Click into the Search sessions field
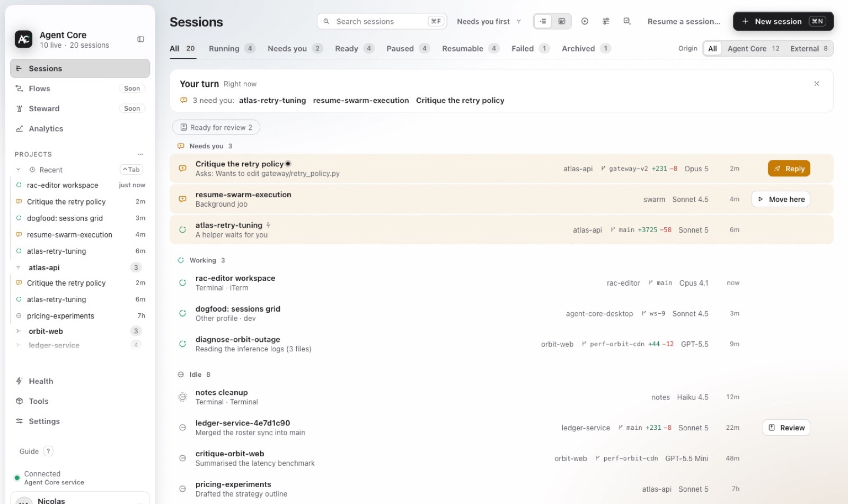 (382, 21)
